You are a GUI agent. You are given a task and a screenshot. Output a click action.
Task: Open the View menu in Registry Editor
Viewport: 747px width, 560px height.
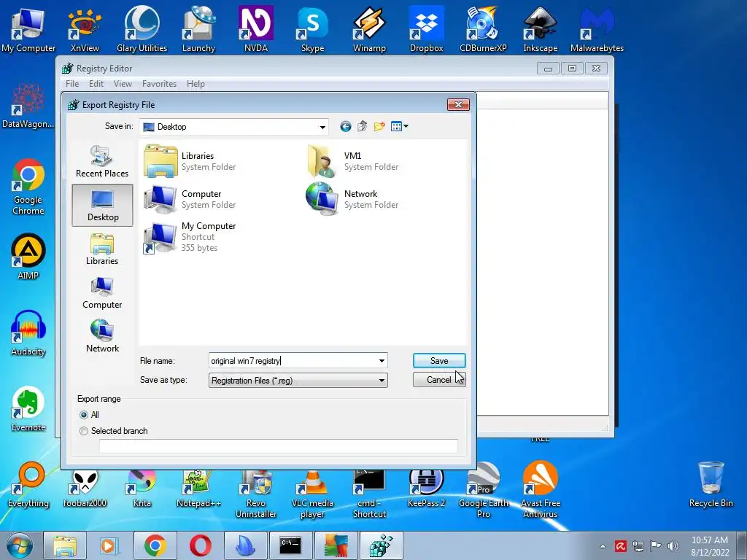click(x=123, y=84)
